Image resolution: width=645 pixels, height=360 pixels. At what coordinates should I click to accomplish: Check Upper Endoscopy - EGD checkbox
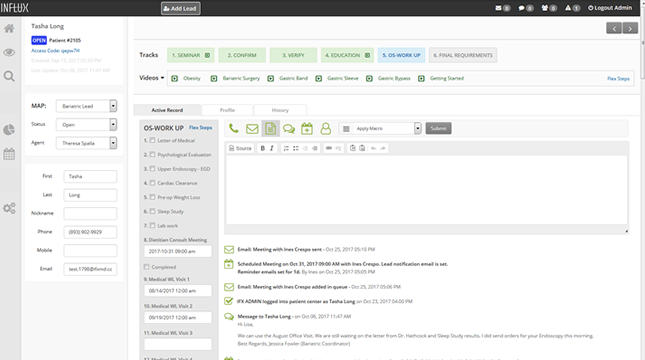pyautogui.click(x=152, y=169)
